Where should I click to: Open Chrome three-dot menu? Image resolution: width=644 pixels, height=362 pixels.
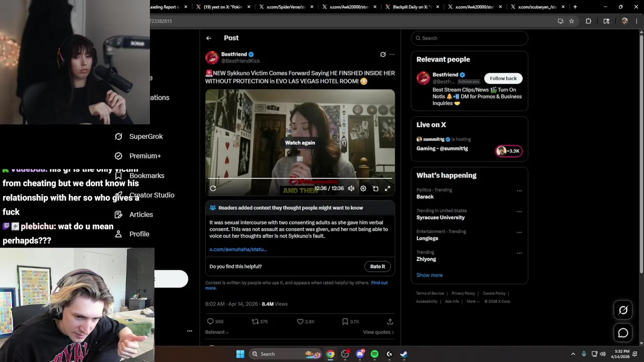point(637,21)
